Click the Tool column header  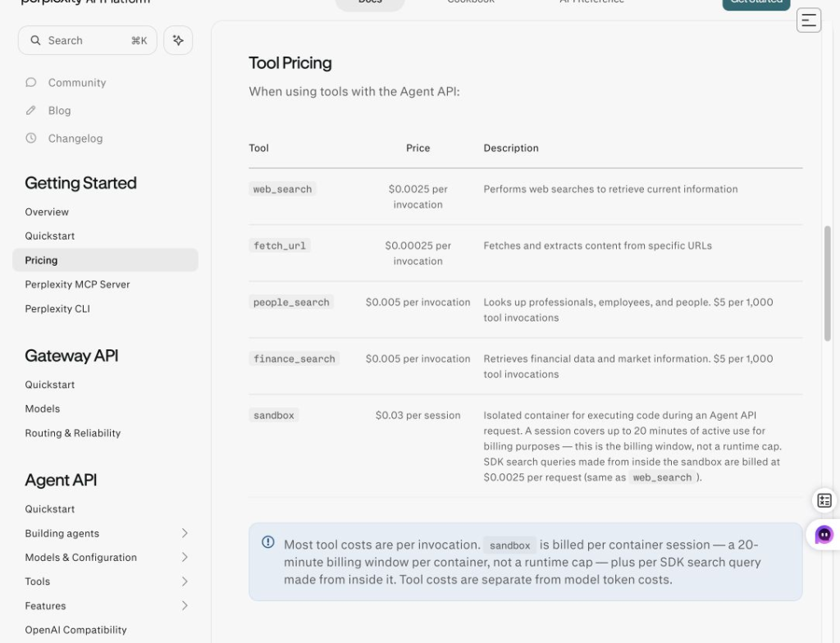pos(258,148)
